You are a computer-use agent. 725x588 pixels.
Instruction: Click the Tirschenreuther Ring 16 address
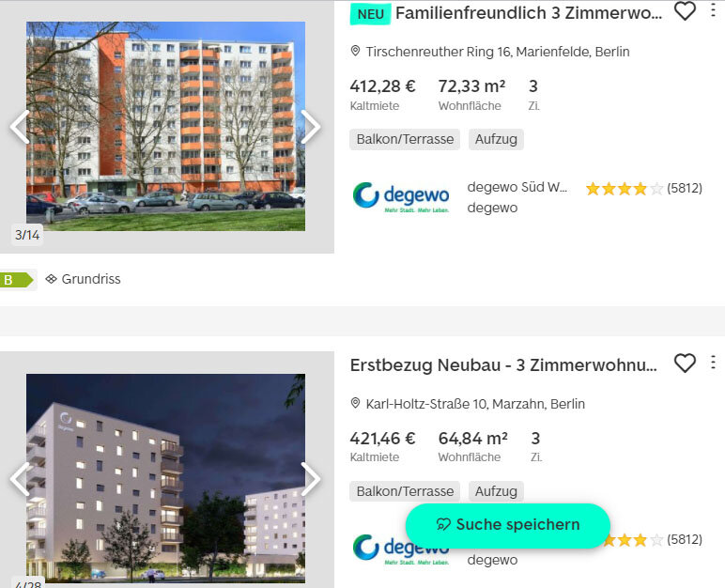click(x=498, y=52)
